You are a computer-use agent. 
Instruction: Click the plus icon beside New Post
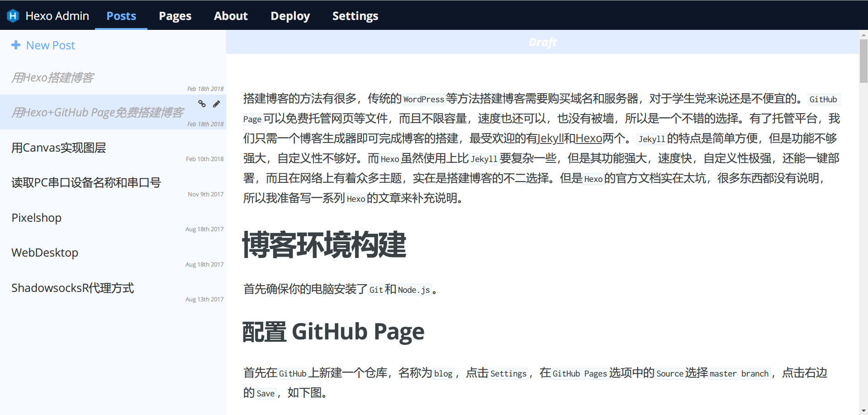point(16,45)
